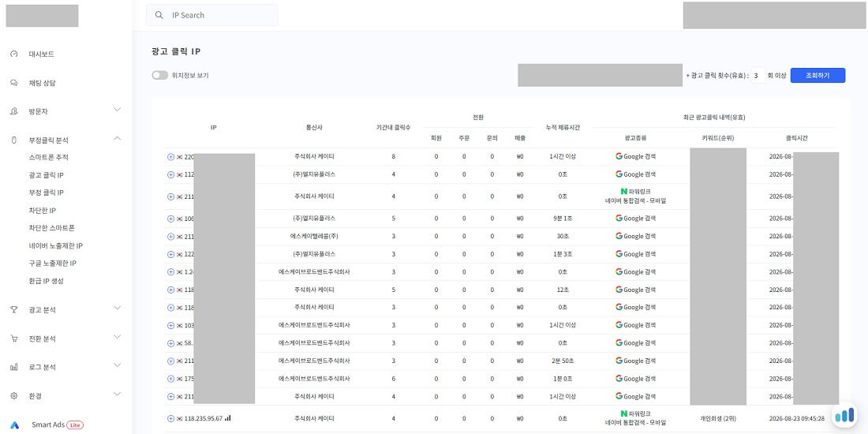Expand row details for 118.235.95.67
Viewport: 868px width, 434px height.
[x=170, y=419]
